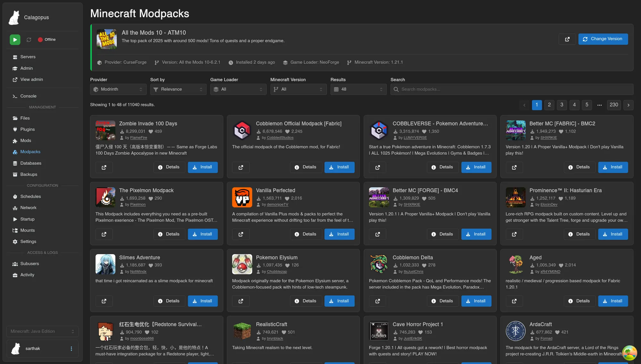Open external link for Zombie Invade 100 Days
Image resolution: width=641 pixels, height=364 pixels.
[x=104, y=167]
